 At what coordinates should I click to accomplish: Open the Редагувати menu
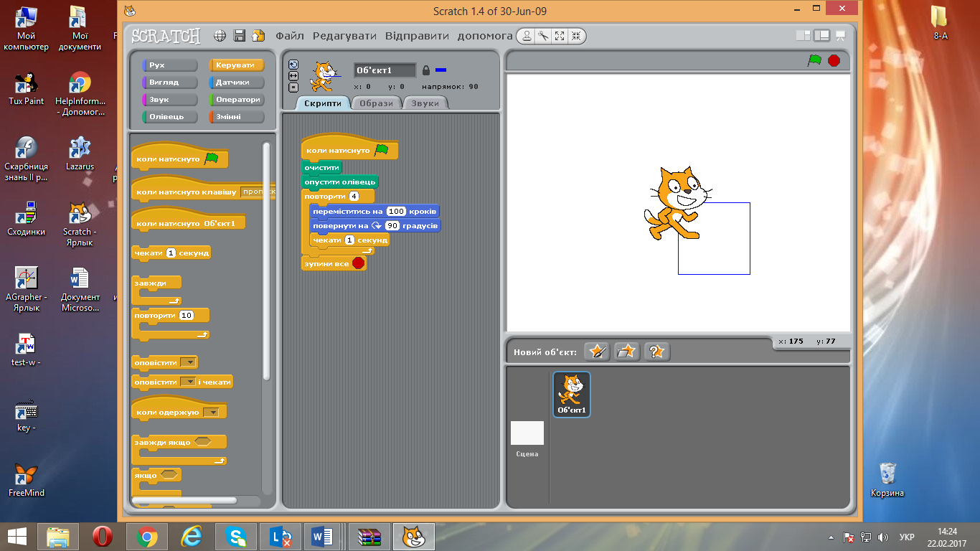(344, 36)
